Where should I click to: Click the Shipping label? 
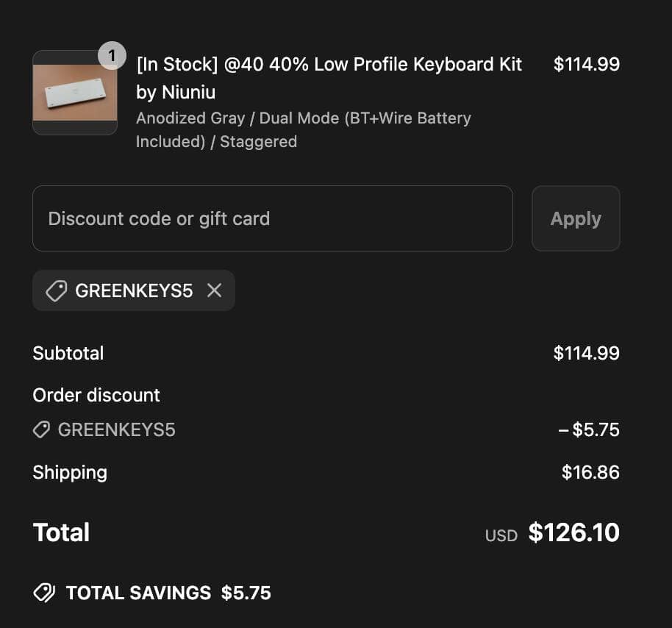(x=70, y=472)
